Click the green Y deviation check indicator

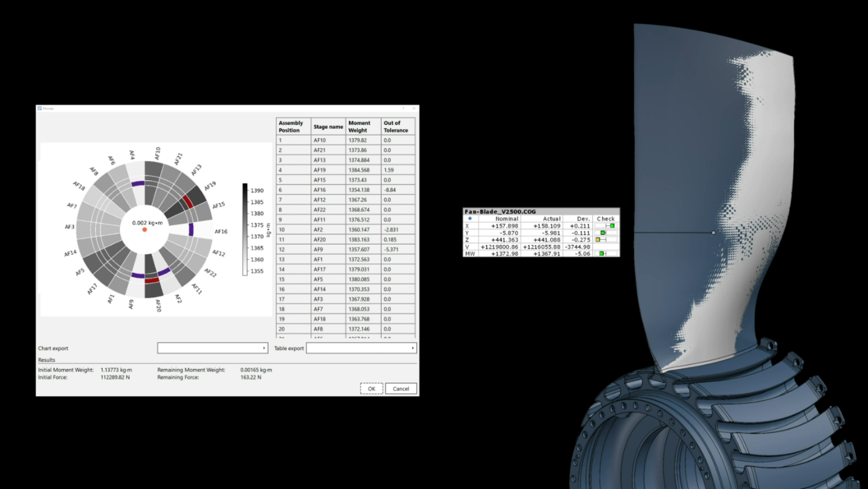tap(603, 233)
